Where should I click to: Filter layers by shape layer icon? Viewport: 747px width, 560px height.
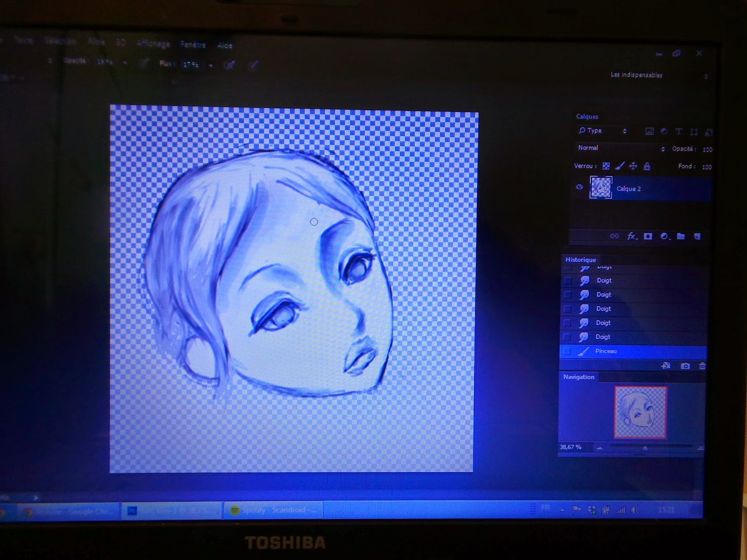tap(694, 132)
